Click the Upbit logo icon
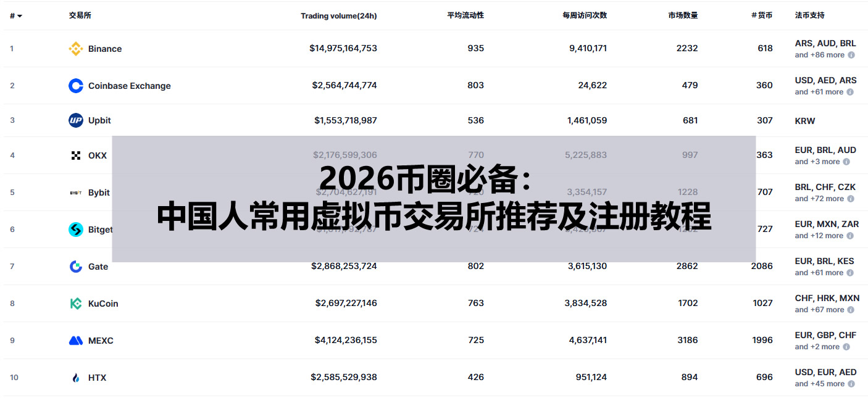Screen dimensions: 868x398 tap(76, 120)
